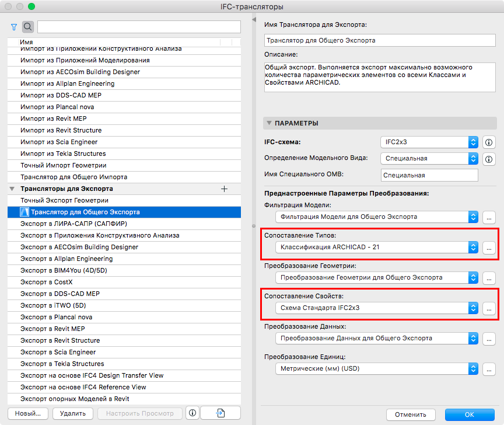Select Экспорт на основе IFC4 Design Transfer View
Viewport: 504px width, 425px height.
tap(124, 375)
